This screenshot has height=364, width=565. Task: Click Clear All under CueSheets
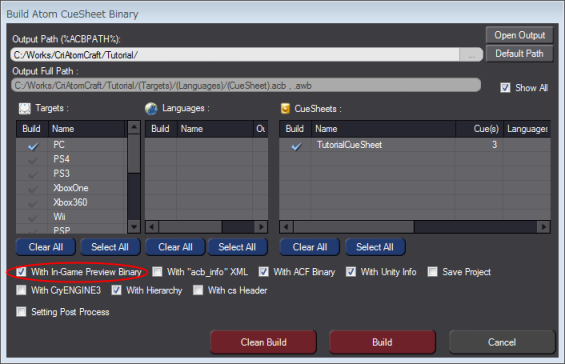(310, 247)
